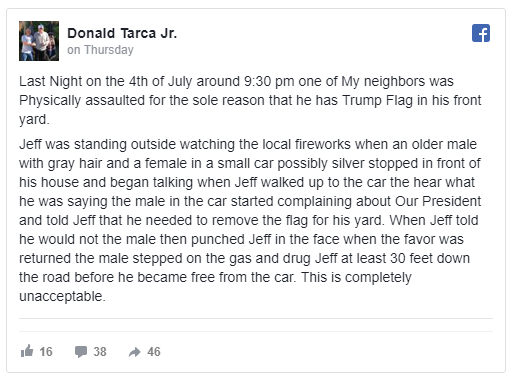
Task: Click the phrase "Our President" in the post
Action: coord(438,201)
